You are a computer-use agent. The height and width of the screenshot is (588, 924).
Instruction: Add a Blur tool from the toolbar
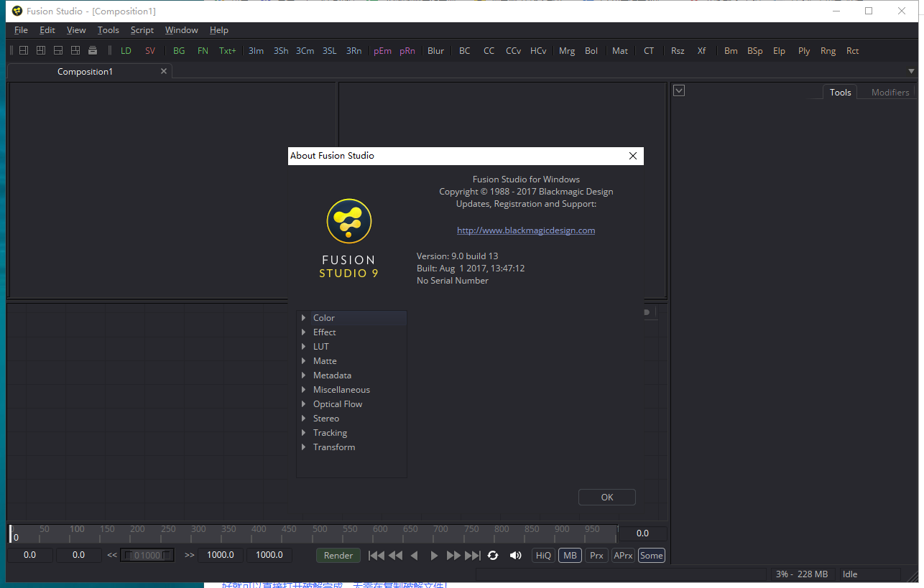(x=435, y=50)
